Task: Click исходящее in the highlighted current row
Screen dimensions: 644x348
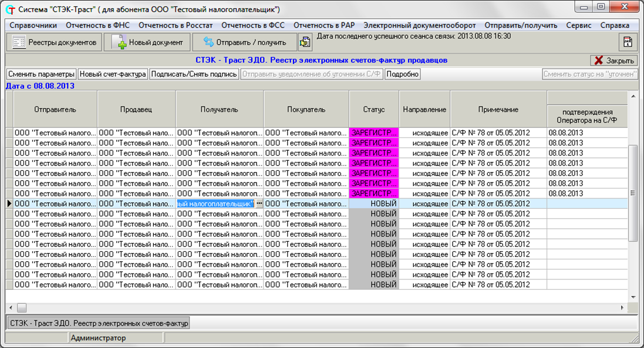Action: coord(430,204)
